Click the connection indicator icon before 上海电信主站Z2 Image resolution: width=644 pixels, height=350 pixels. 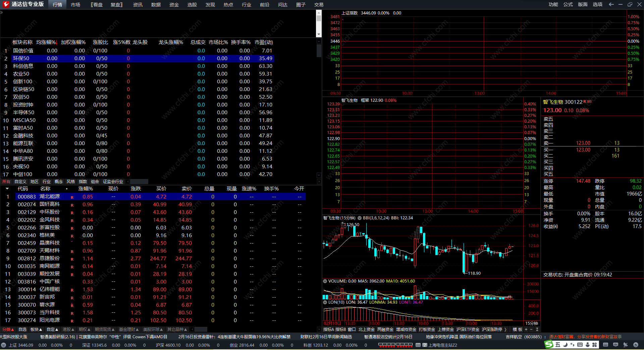click(418, 345)
